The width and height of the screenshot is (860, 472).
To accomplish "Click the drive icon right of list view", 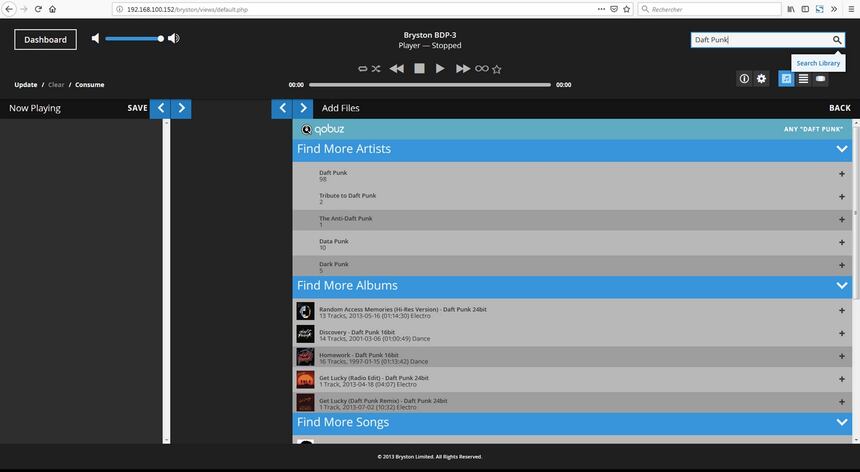I will tap(820, 78).
